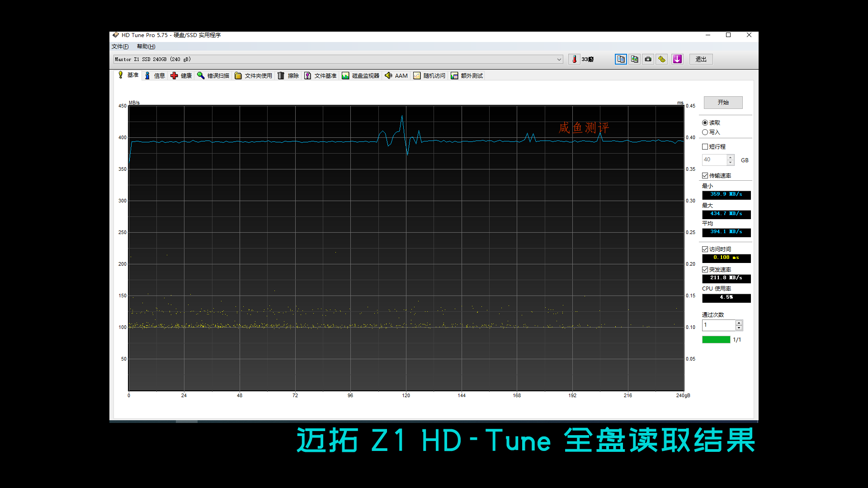Open the 文件(F) menu
The height and width of the screenshot is (488, 868).
point(120,47)
